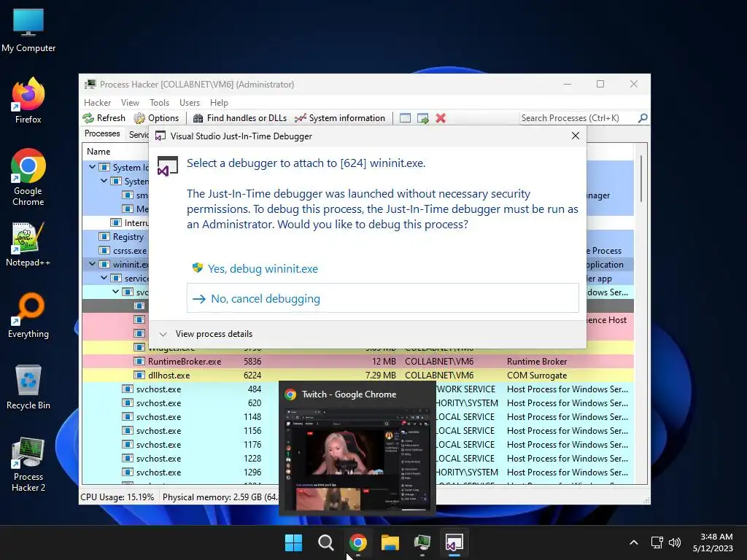This screenshot has height=560, width=747.
Task: Click the find window and thread icon
Action: 422,118
